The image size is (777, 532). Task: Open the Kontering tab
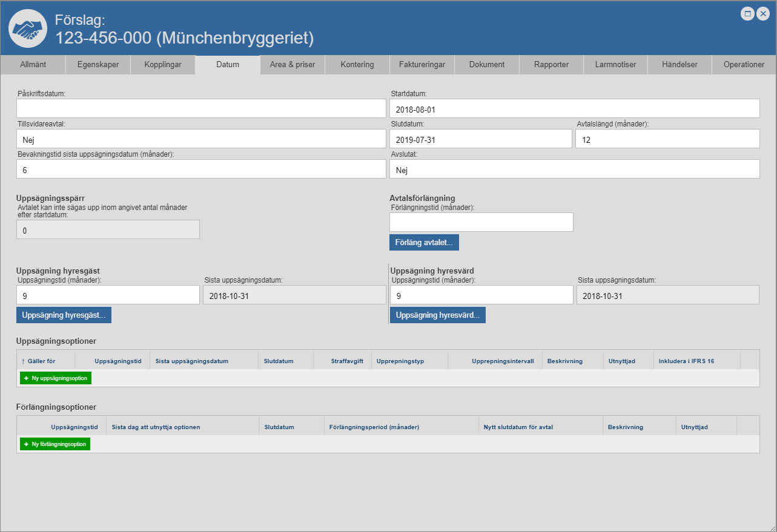(x=357, y=65)
